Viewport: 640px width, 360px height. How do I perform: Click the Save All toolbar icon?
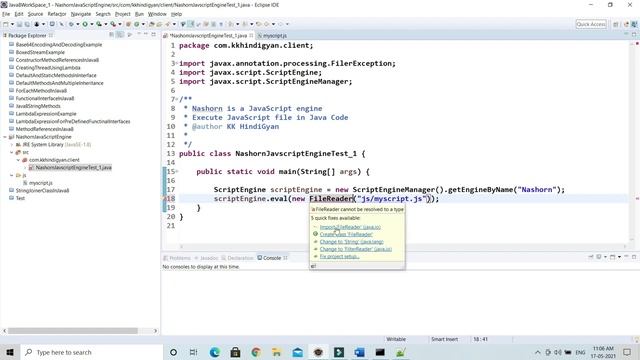[27, 24]
